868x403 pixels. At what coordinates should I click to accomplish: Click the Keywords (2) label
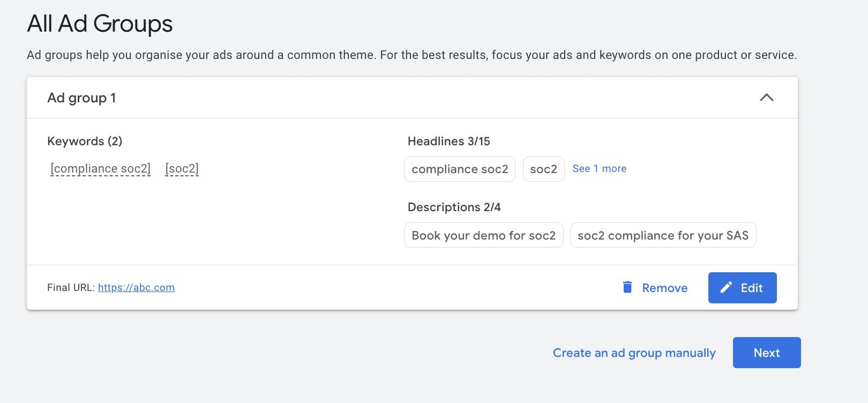pyautogui.click(x=85, y=141)
